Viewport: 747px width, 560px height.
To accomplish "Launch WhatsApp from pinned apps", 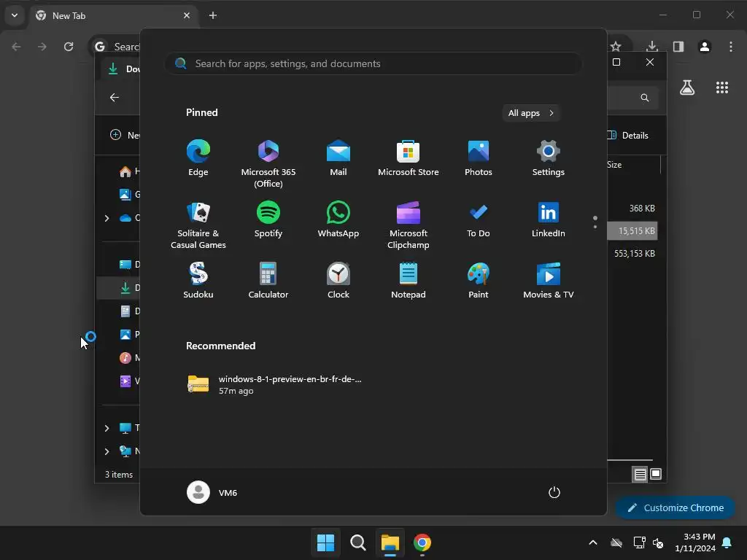I will pos(338,219).
